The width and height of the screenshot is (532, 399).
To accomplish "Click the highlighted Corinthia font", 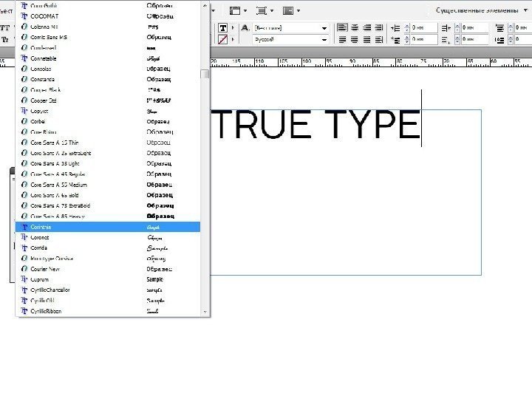I will [108, 227].
